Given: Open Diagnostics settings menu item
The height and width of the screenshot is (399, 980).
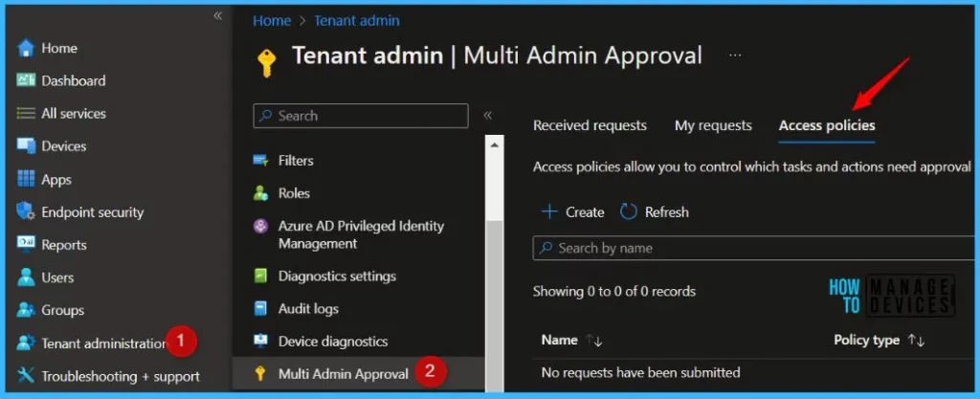Looking at the screenshot, I should click(x=337, y=276).
